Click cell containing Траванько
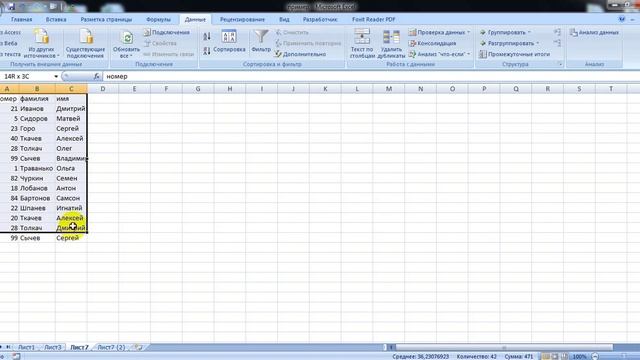The width and height of the screenshot is (640, 360). (37, 168)
